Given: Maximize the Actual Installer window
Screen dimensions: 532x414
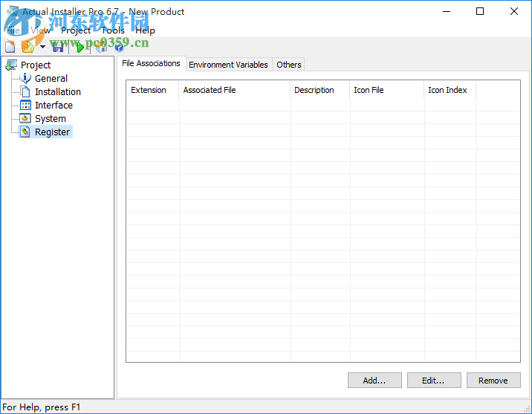Looking at the screenshot, I should pos(480,12).
